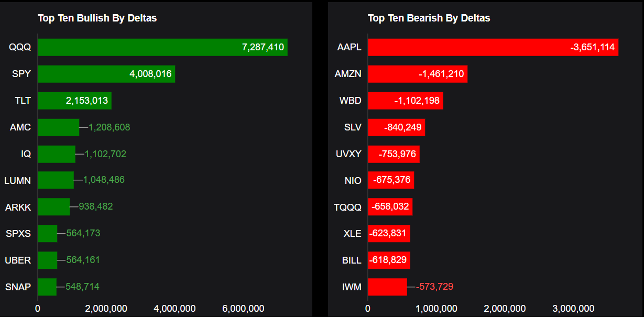Screen dimensions: 644x317
Task: Select the IWM red bar
Action: [x=387, y=287]
